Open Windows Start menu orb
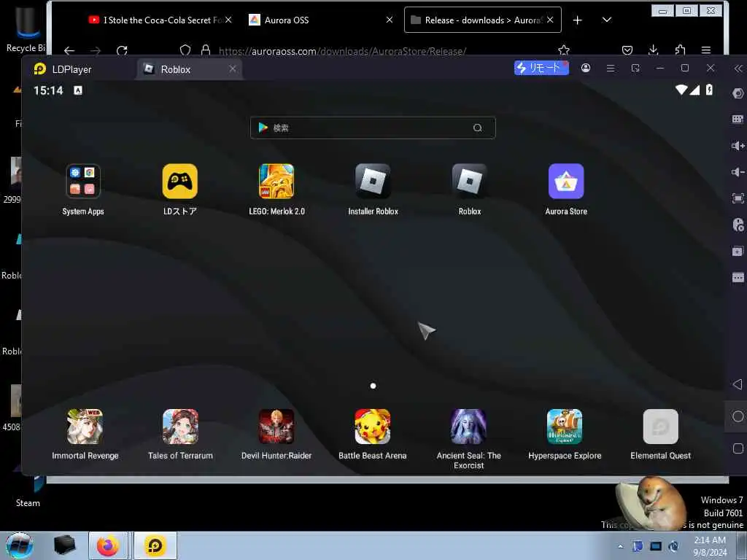 pos(20,545)
